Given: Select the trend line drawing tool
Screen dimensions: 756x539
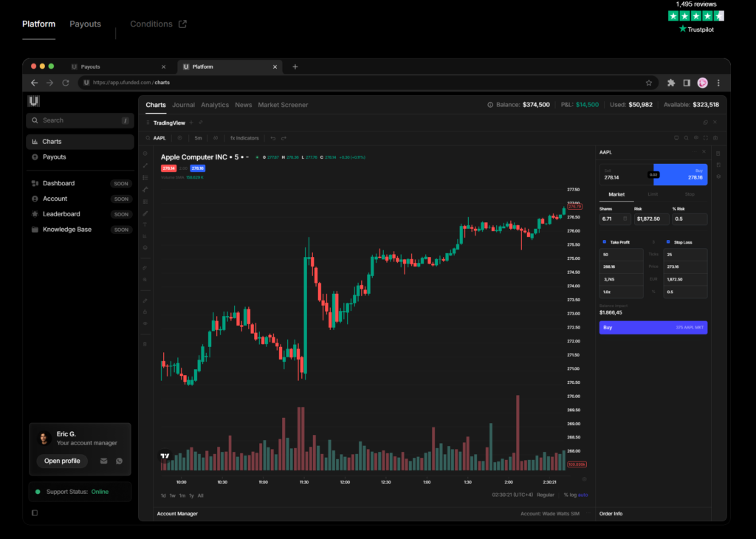Looking at the screenshot, I should point(145,165).
